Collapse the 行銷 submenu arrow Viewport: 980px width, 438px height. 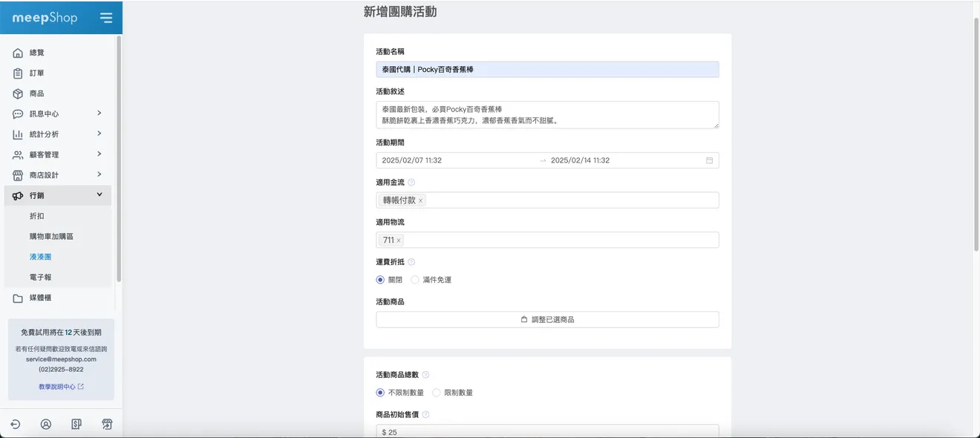coord(99,195)
